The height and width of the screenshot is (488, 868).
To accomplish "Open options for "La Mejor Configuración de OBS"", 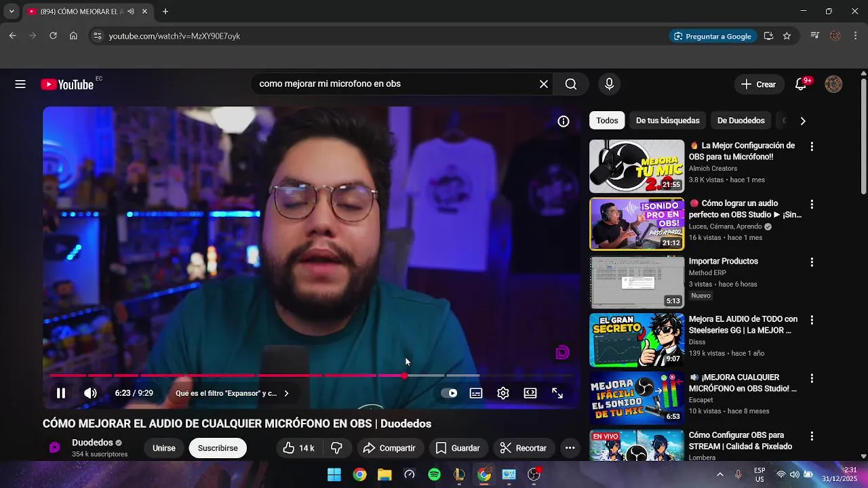I will pos(812,146).
